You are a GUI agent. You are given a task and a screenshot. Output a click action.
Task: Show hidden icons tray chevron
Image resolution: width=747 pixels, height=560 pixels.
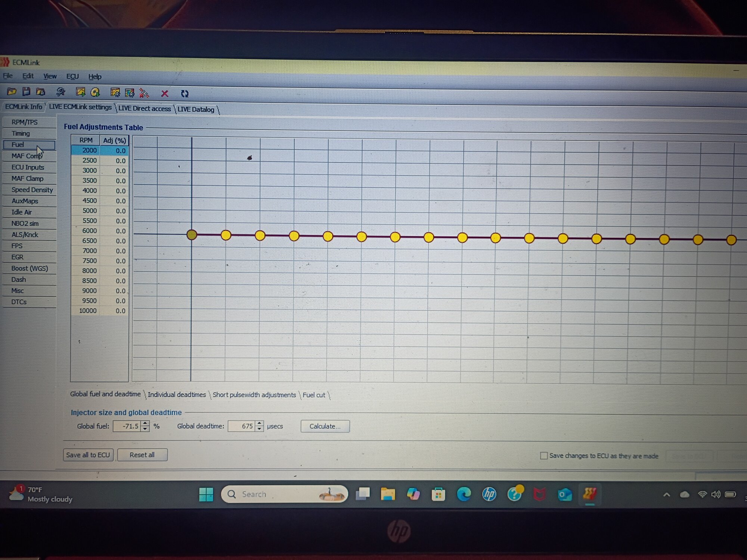click(x=666, y=495)
